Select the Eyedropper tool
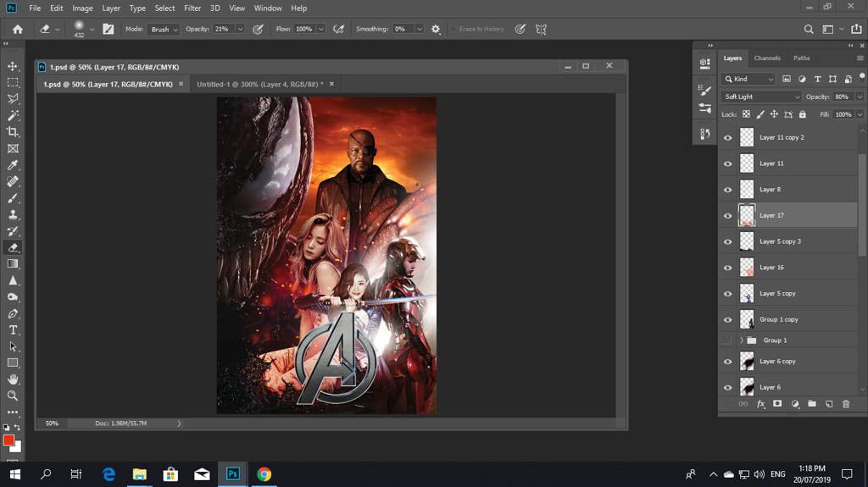Viewport: 868px width, 487px height. tap(12, 165)
